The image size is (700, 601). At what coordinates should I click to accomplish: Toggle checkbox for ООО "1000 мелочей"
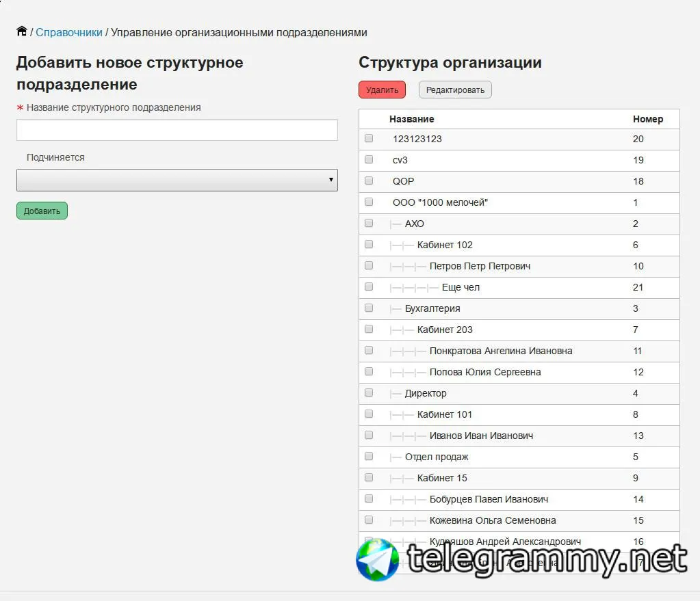pyautogui.click(x=369, y=202)
